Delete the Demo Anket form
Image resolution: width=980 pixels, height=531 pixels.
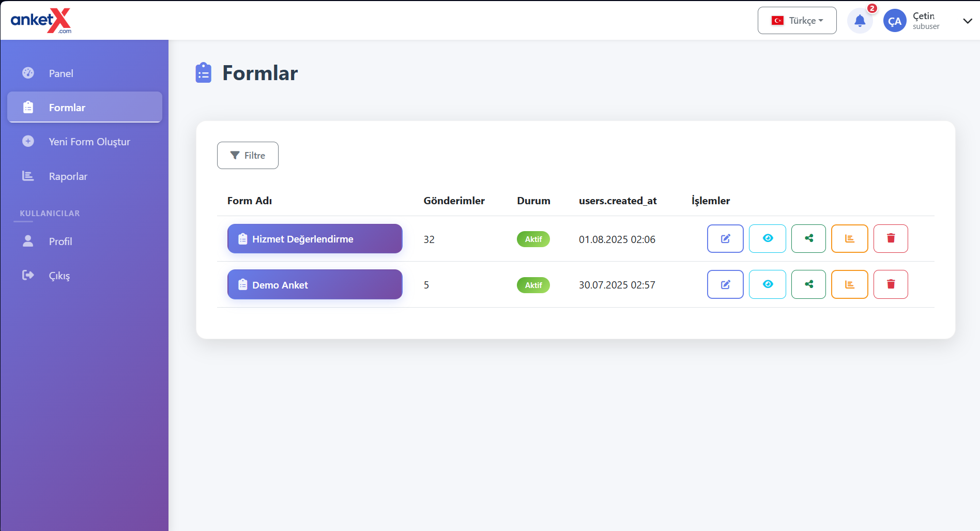(x=891, y=284)
